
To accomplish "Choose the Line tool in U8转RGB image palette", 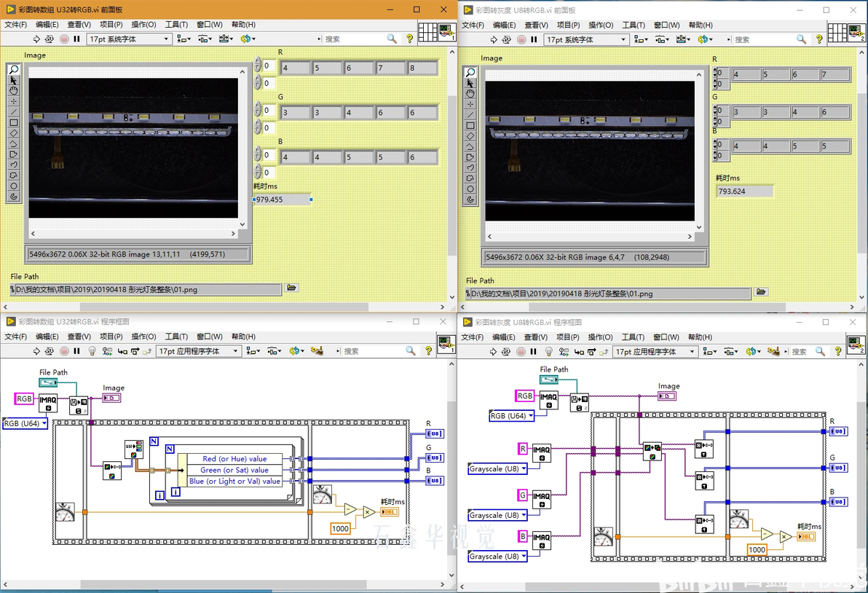I will pos(470,115).
